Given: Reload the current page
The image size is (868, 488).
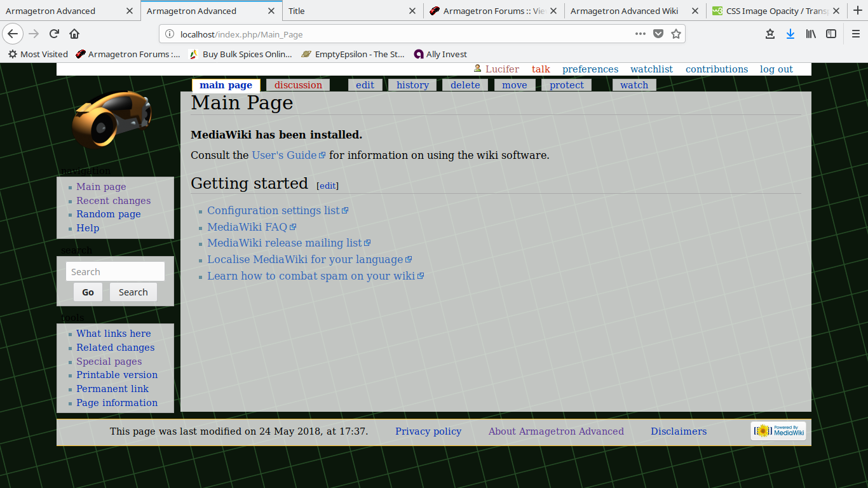Looking at the screenshot, I should (54, 34).
